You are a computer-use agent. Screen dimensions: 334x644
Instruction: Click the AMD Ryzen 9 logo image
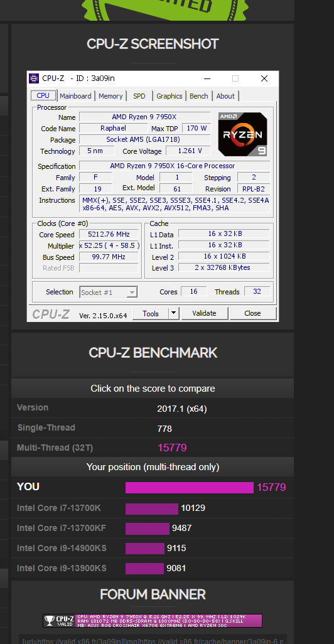tap(243, 134)
